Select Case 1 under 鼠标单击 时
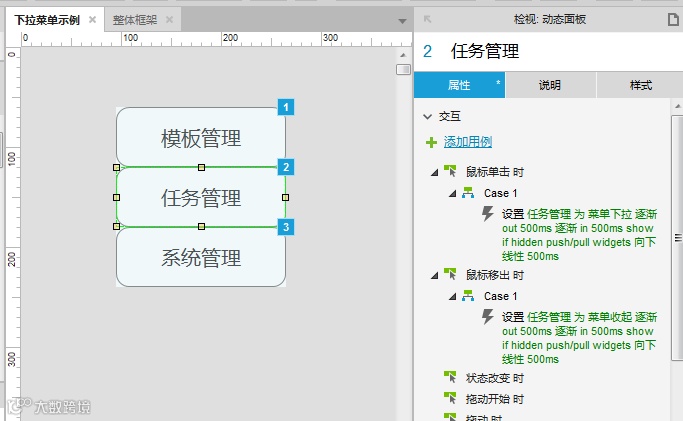 pyautogui.click(x=500, y=193)
